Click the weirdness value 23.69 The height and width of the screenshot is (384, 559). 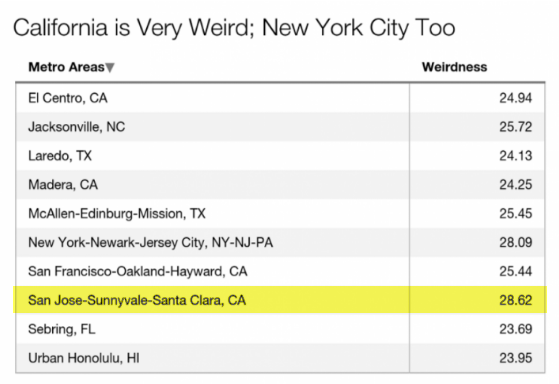coord(516,329)
